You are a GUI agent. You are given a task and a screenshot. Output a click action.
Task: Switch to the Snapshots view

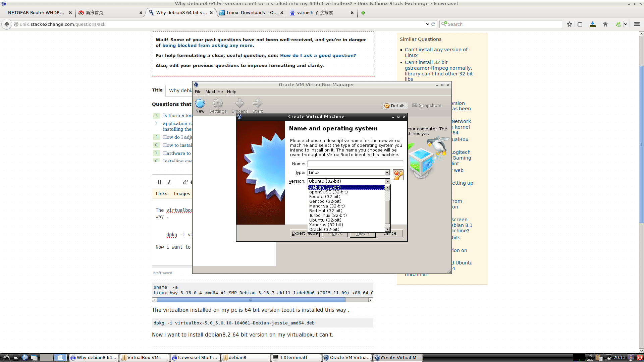pos(427,105)
